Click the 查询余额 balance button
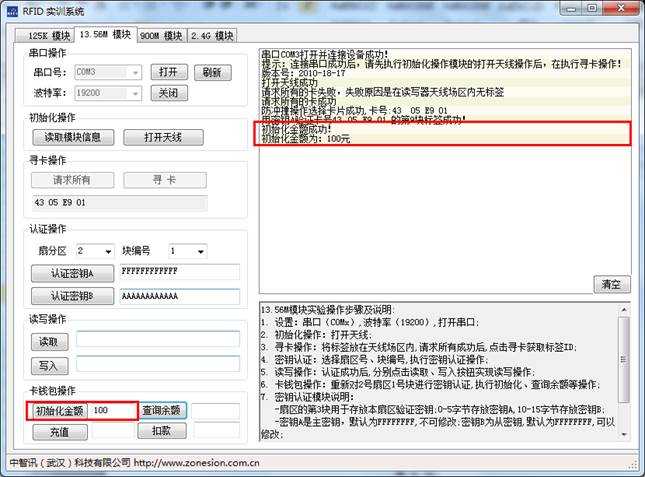Image resolution: width=645 pixels, height=477 pixels. click(162, 410)
